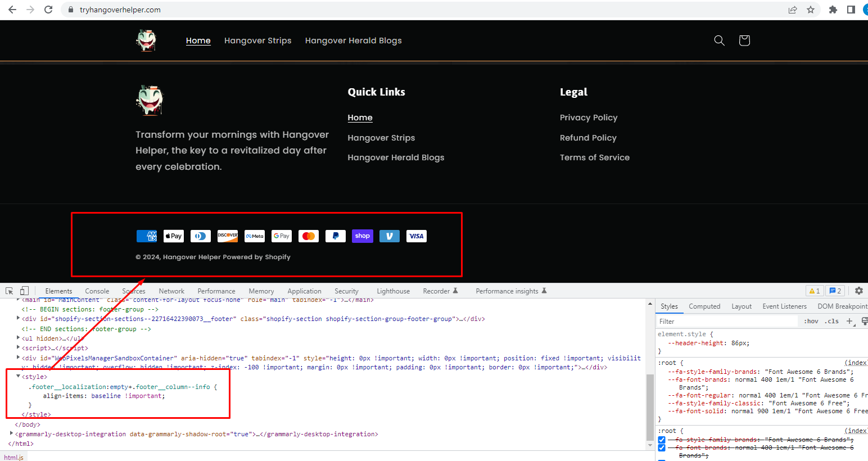
Task: Click the Apple Pay payment icon
Action: (x=174, y=236)
